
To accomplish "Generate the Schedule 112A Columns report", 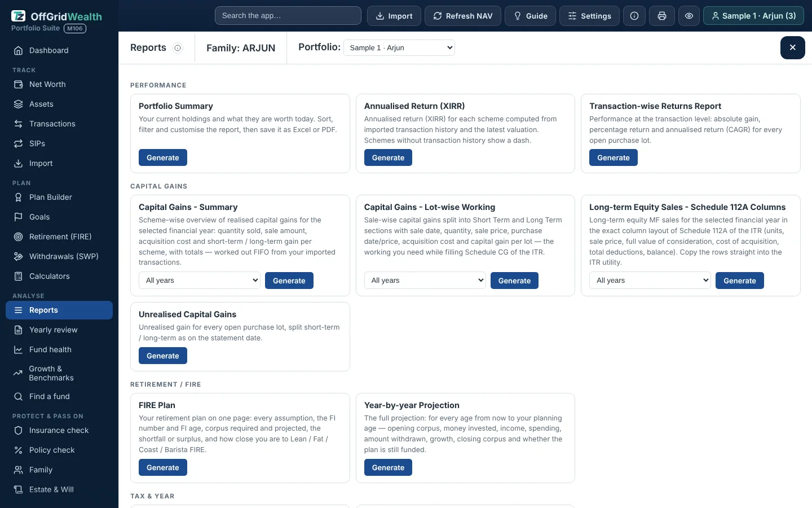I will point(740,281).
